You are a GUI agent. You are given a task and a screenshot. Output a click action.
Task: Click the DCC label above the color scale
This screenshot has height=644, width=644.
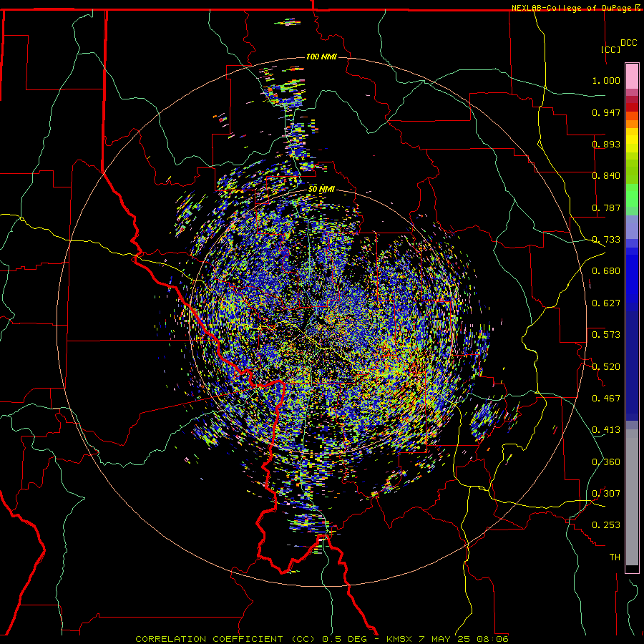[x=628, y=43]
